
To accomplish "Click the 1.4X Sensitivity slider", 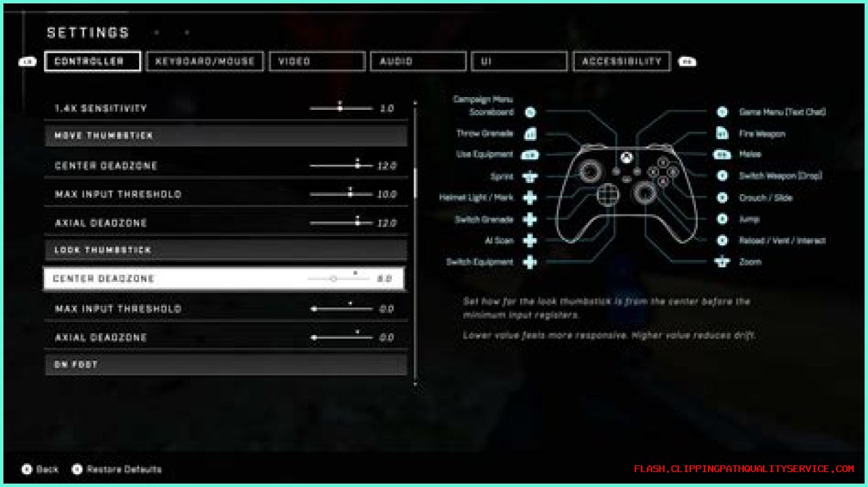I will tap(340, 109).
